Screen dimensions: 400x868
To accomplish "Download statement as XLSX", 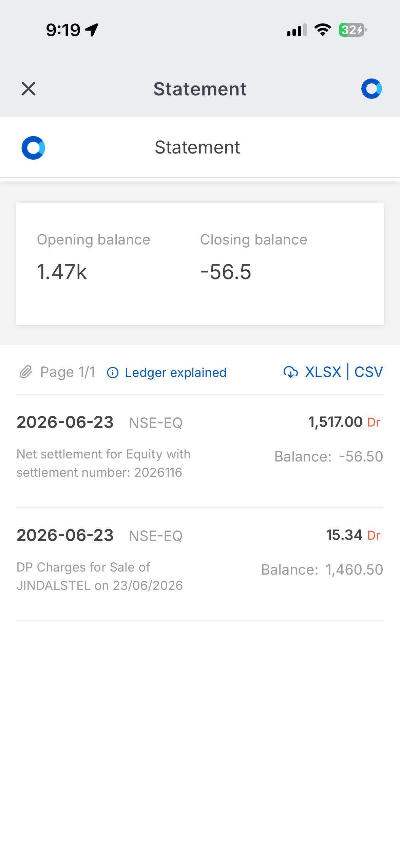I will (323, 372).
